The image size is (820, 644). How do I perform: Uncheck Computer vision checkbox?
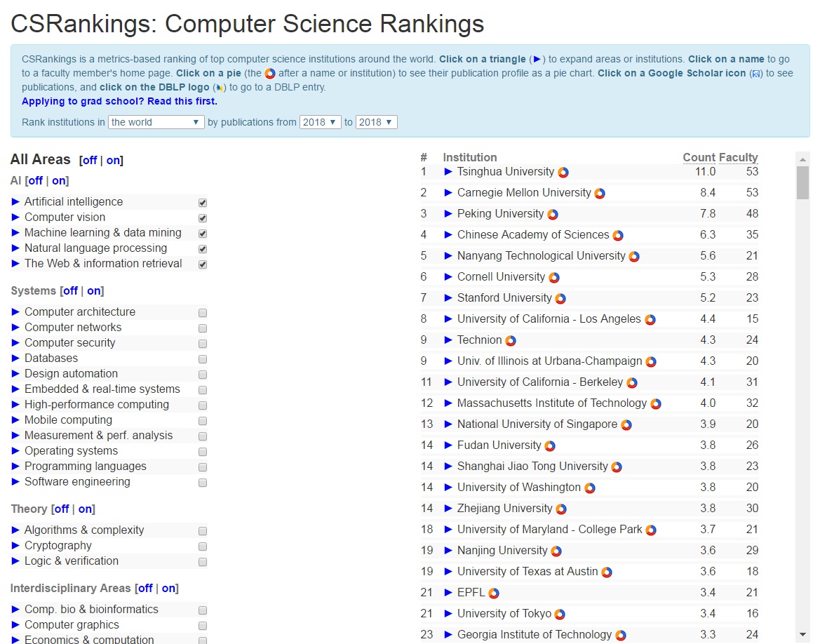(203, 218)
